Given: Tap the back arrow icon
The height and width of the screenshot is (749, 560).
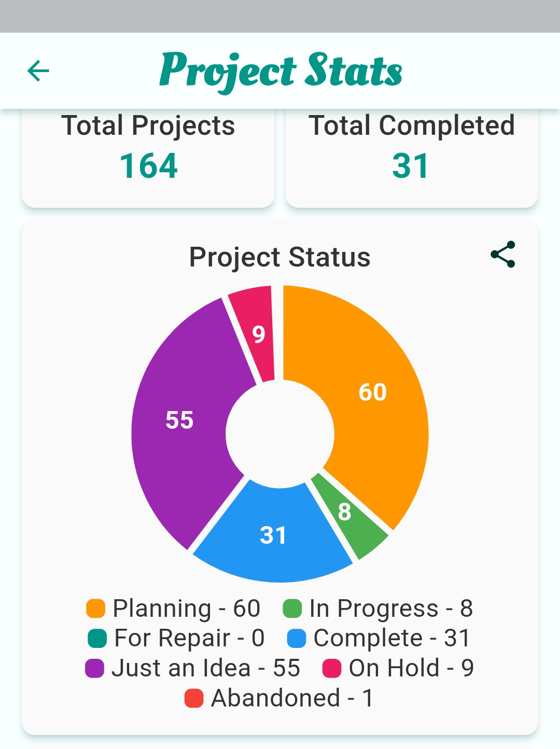Looking at the screenshot, I should 38,71.
